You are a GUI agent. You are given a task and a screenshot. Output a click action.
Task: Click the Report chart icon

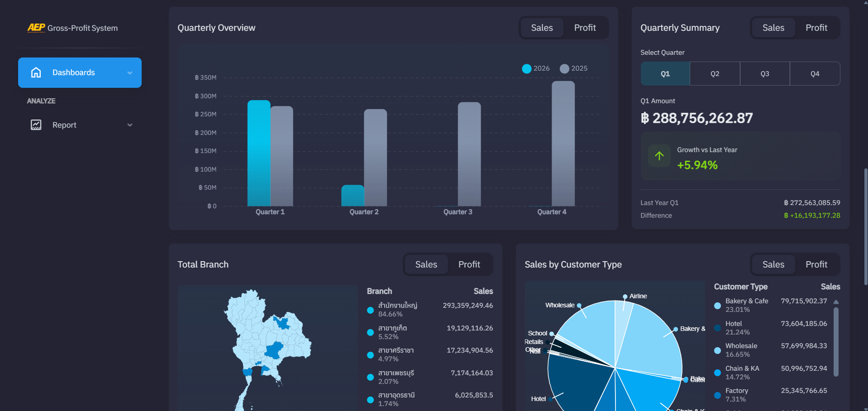coord(36,125)
